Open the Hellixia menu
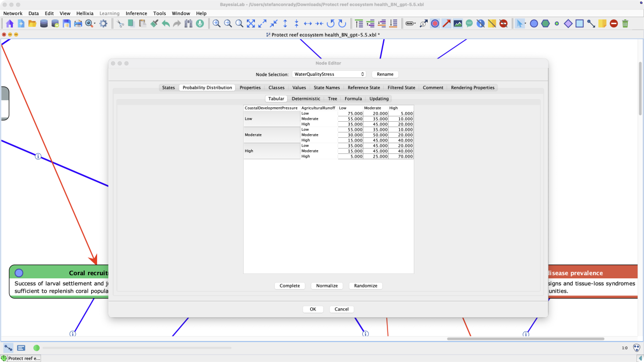 (x=84, y=13)
